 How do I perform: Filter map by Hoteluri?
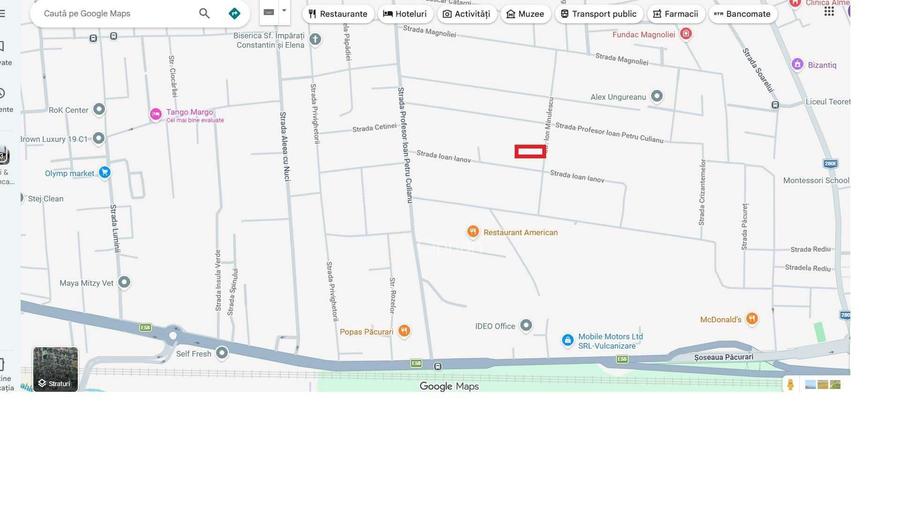point(405,14)
